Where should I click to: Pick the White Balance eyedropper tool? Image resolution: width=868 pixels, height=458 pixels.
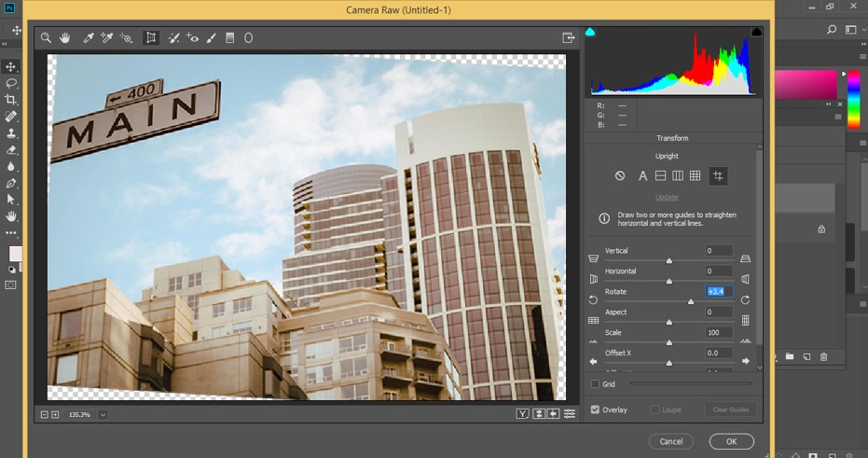tap(90, 38)
